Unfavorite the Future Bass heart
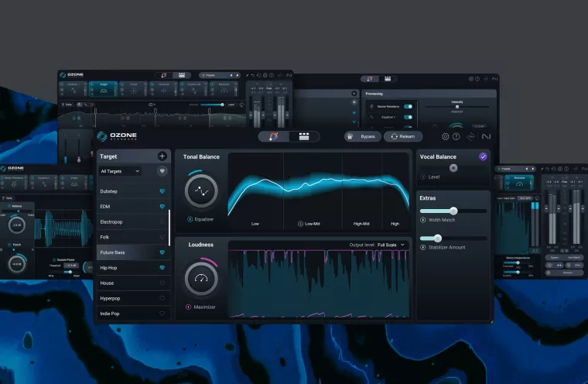 click(x=162, y=252)
